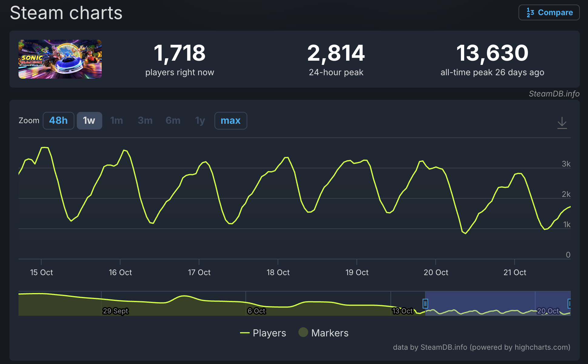Click the 6 Oct area in the navigator
This screenshot has width=588, height=364.
point(256,311)
